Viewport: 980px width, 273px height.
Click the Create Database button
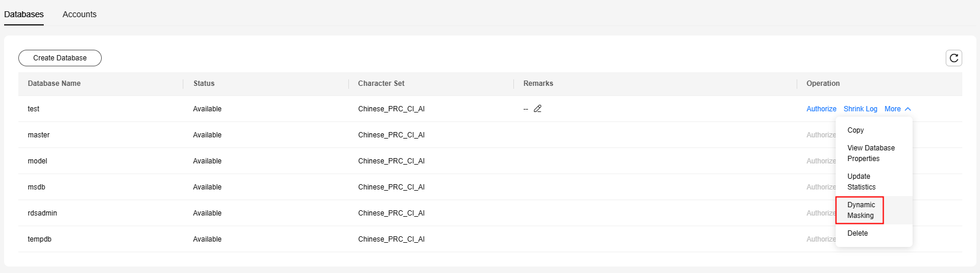pyautogui.click(x=60, y=58)
